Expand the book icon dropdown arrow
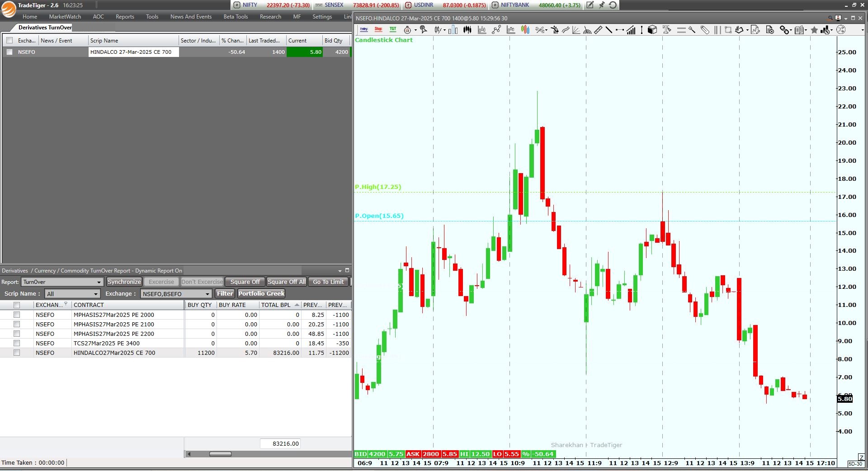Screen dimensions: 868x471 click(x=806, y=30)
